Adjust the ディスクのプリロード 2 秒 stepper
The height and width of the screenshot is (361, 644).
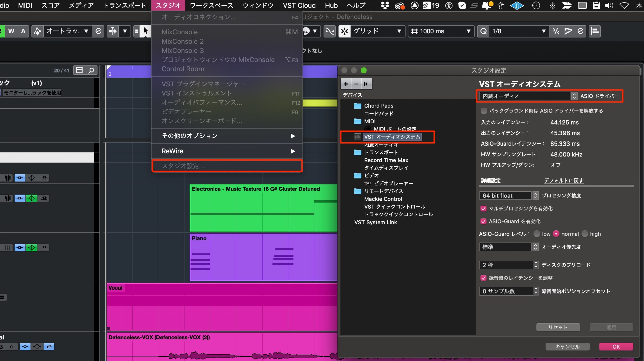tap(536, 265)
